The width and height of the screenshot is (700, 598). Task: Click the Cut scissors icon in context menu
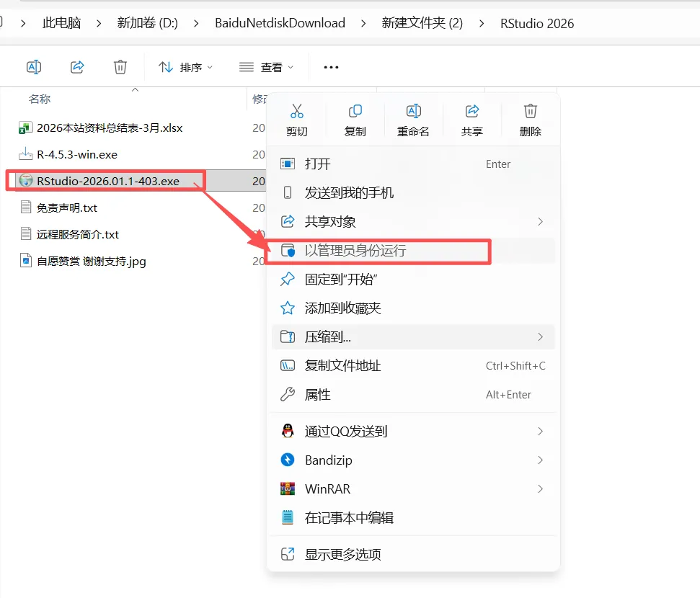click(297, 111)
